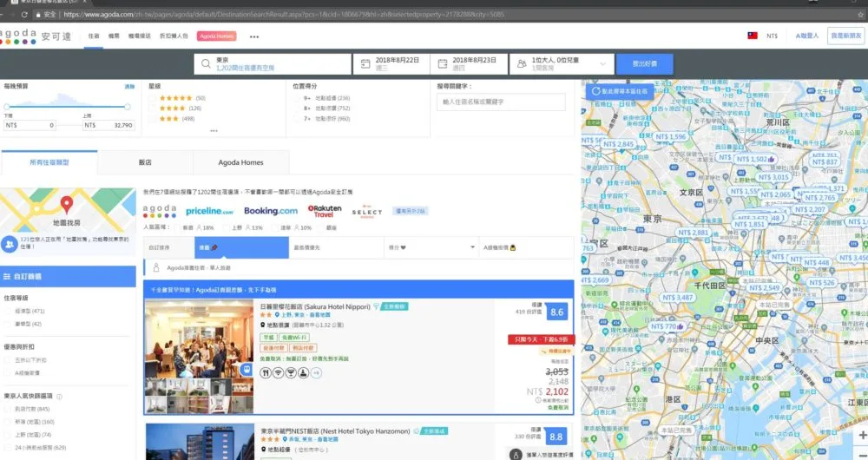Clear the nightly budget filter

click(129, 87)
